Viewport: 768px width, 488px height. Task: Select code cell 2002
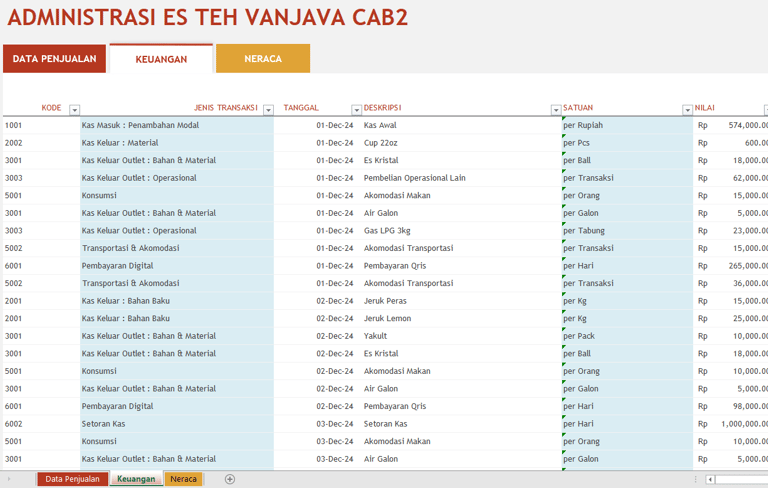(x=41, y=143)
